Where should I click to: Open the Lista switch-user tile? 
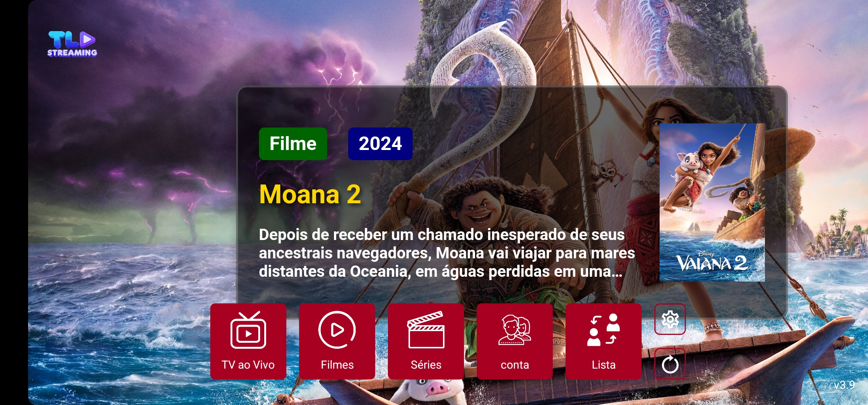(603, 341)
